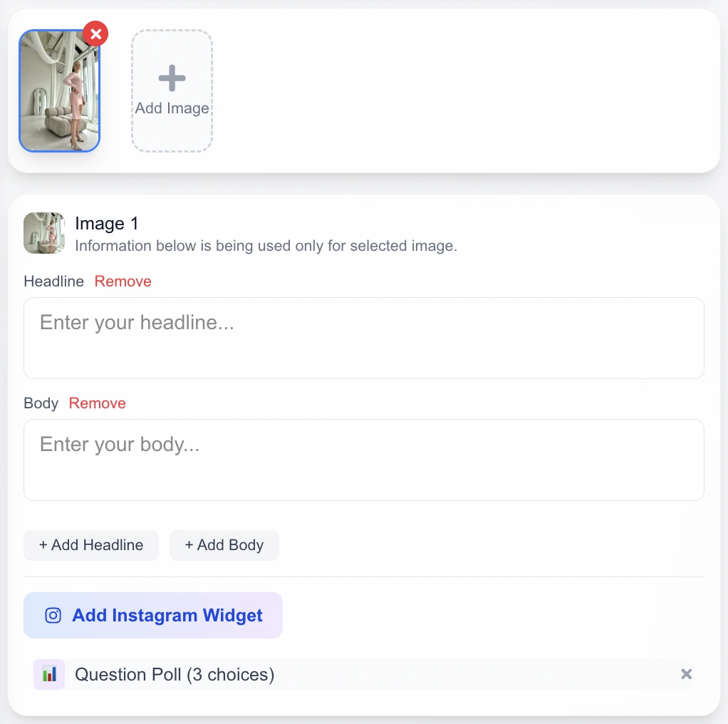This screenshot has height=724, width=728.
Task: Remove the uploaded image with the red X
Action: pos(95,34)
